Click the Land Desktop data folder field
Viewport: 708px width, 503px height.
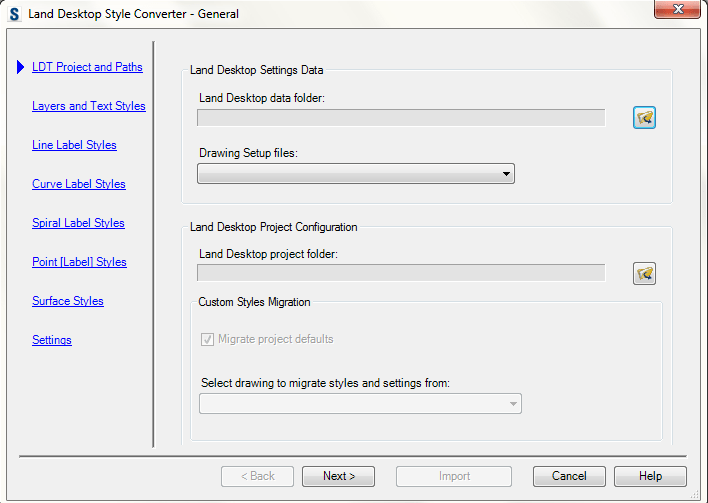coord(401,118)
